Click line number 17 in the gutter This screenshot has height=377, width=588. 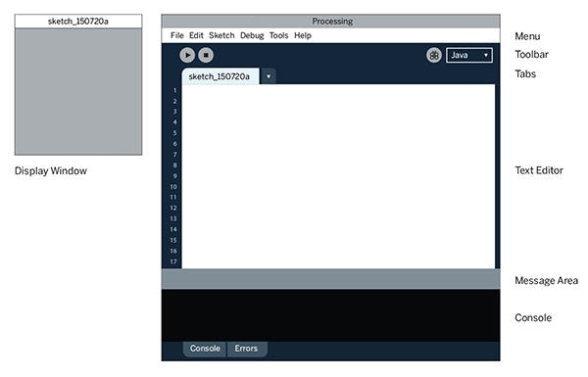point(173,261)
